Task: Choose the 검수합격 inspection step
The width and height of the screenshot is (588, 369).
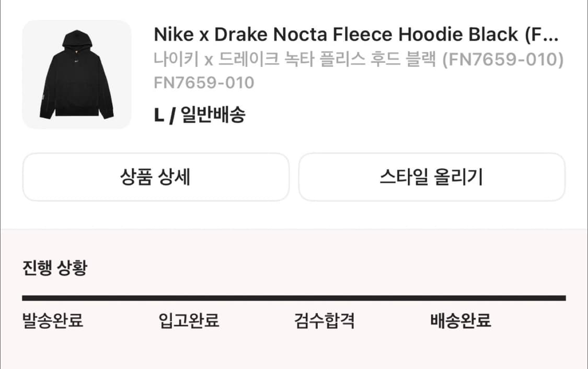Action: (325, 320)
